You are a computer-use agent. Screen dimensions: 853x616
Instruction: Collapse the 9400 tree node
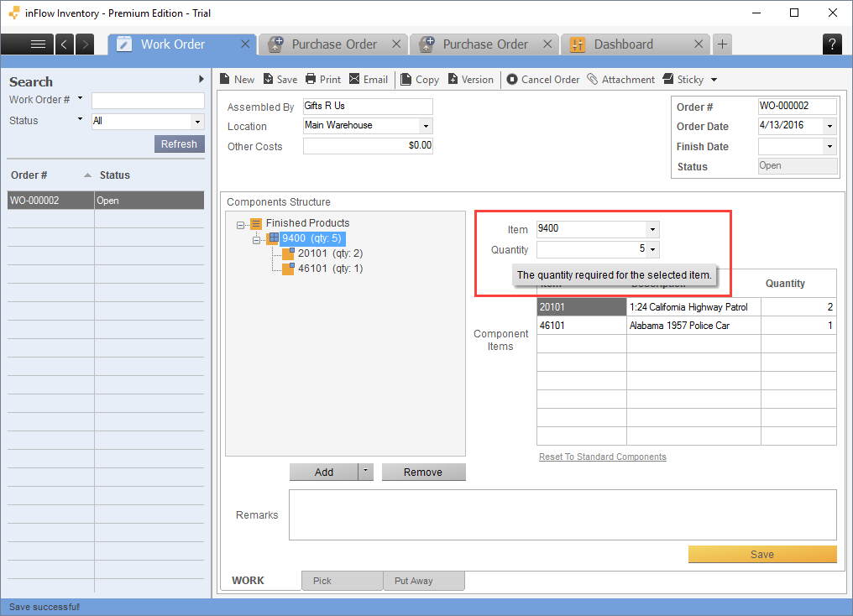click(x=256, y=240)
